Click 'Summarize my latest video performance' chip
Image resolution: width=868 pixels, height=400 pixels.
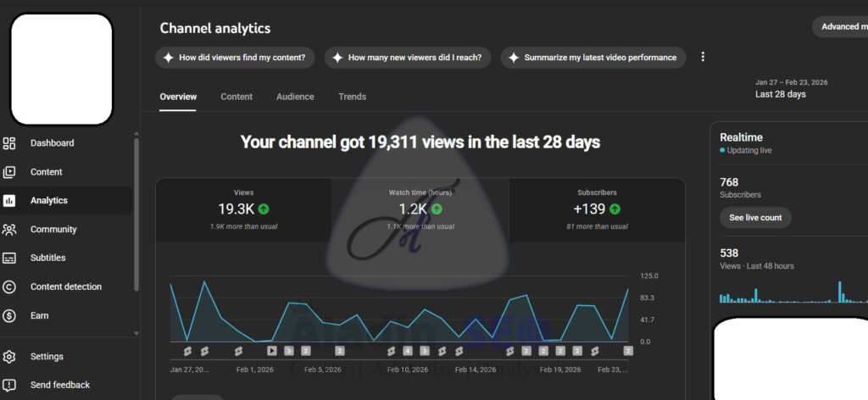tap(593, 58)
